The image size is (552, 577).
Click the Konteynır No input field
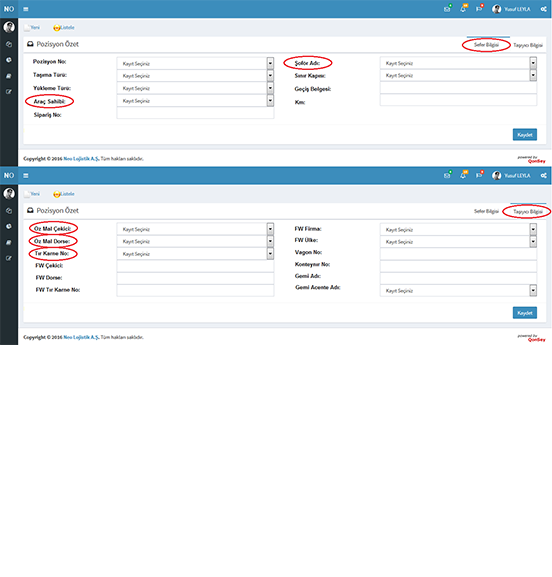[458, 266]
